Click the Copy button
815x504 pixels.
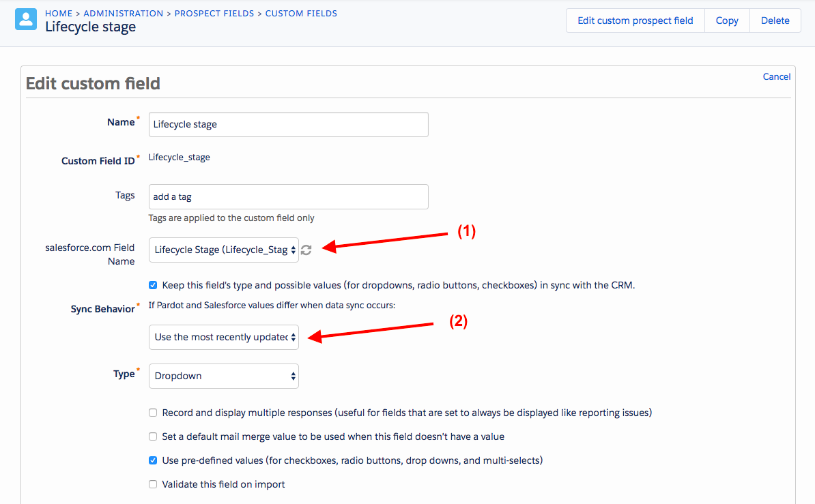pyautogui.click(x=727, y=20)
